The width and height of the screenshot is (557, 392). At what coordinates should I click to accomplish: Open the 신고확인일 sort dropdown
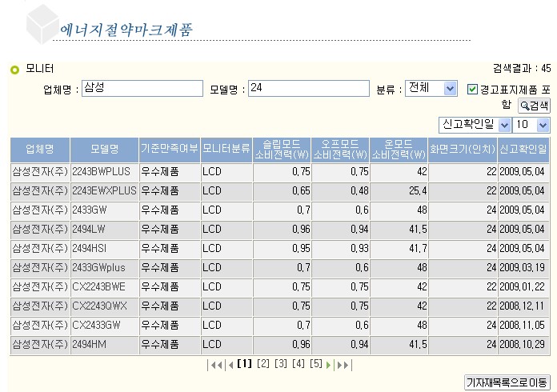(475, 125)
